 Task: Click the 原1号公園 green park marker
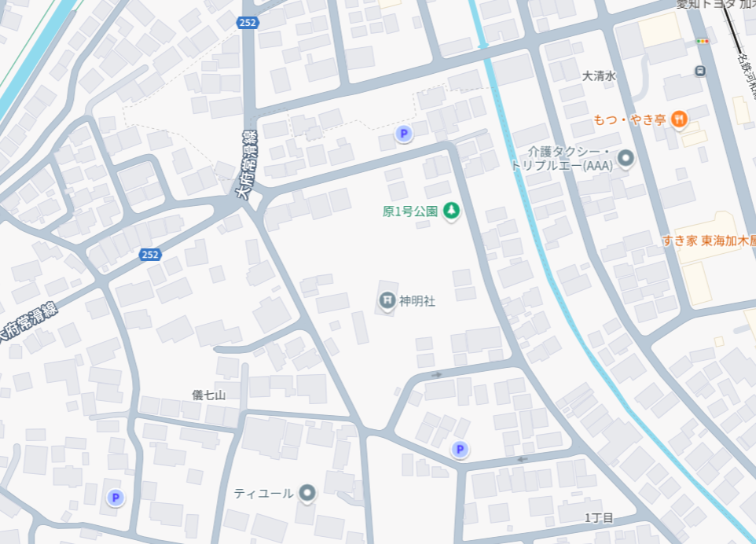pyautogui.click(x=451, y=211)
